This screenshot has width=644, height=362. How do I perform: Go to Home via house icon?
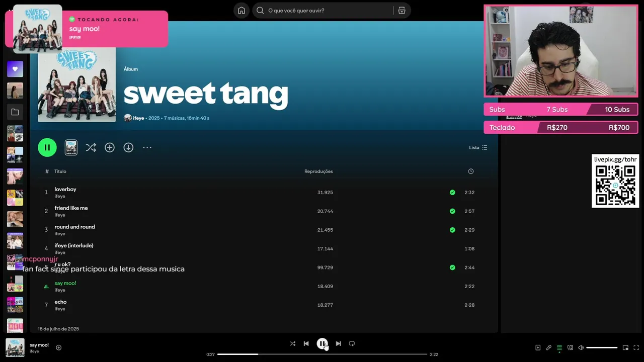[x=242, y=11]
